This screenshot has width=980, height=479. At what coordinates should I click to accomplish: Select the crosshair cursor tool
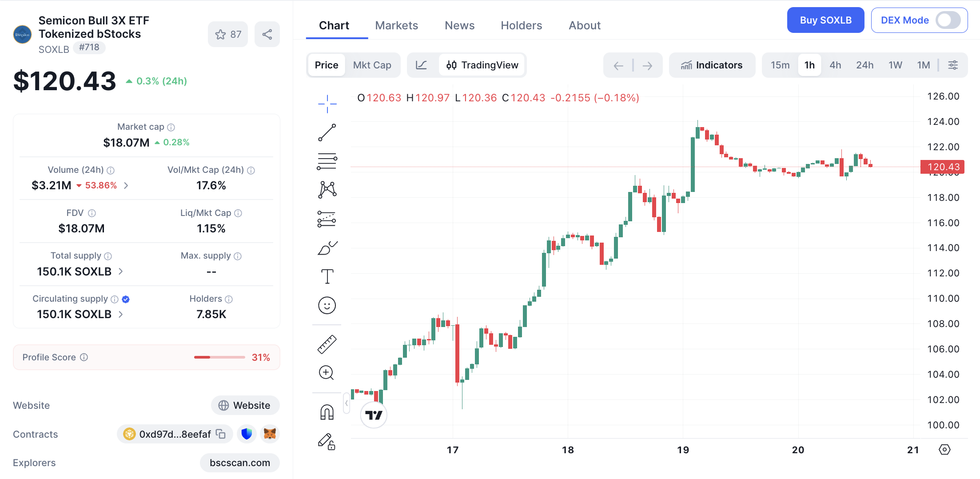[x=327, y=104]
